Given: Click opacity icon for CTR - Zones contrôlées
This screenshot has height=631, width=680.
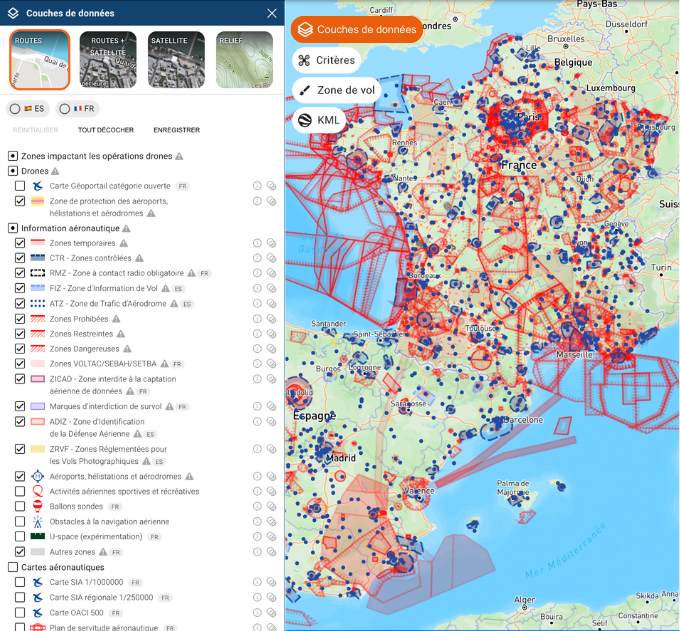Looking at the screenshot, I should coord(271,258).
